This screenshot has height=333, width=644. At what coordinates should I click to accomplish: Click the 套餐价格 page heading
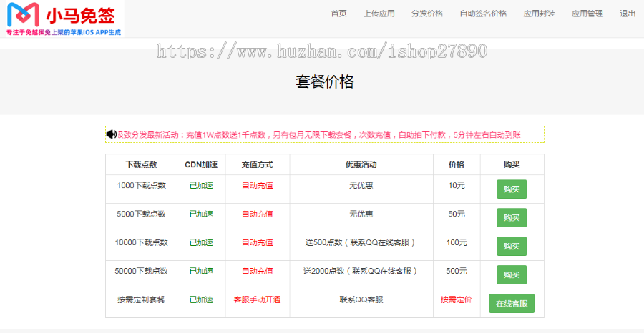[x=325, y=82]
